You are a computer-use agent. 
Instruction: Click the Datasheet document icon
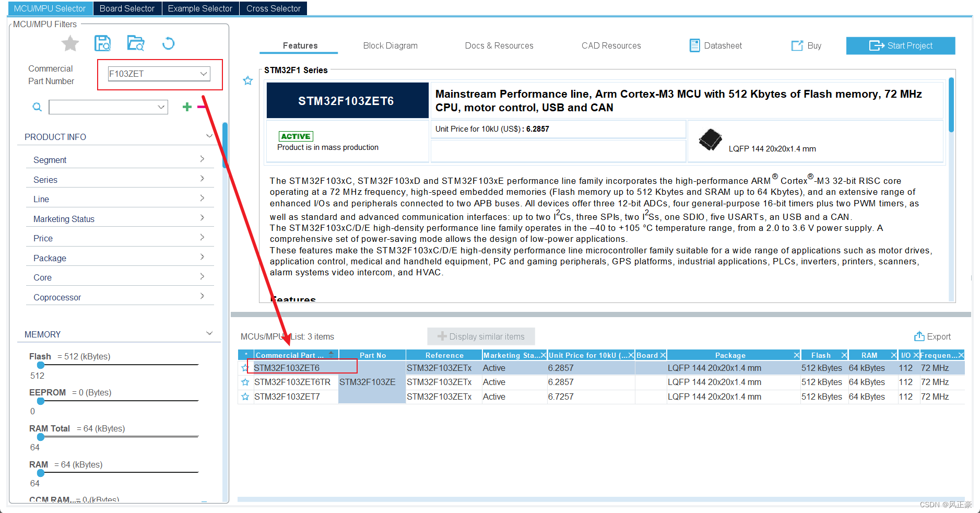(694, 45)
